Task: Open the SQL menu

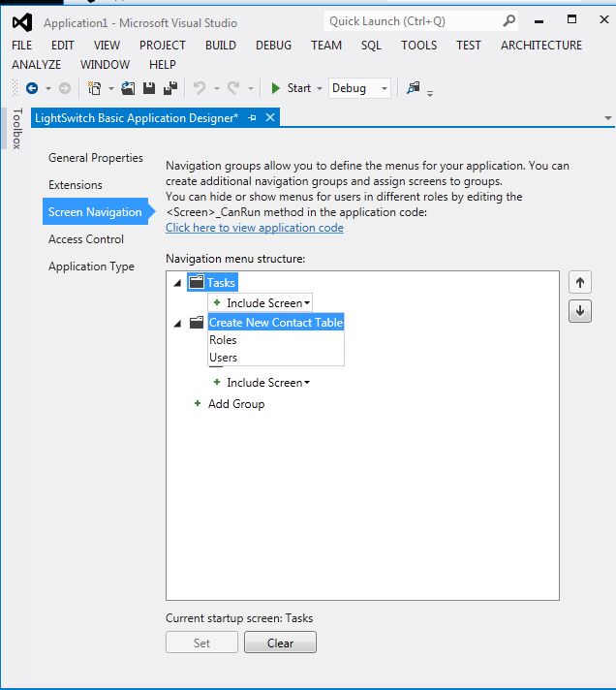Action: click(371, 46)
